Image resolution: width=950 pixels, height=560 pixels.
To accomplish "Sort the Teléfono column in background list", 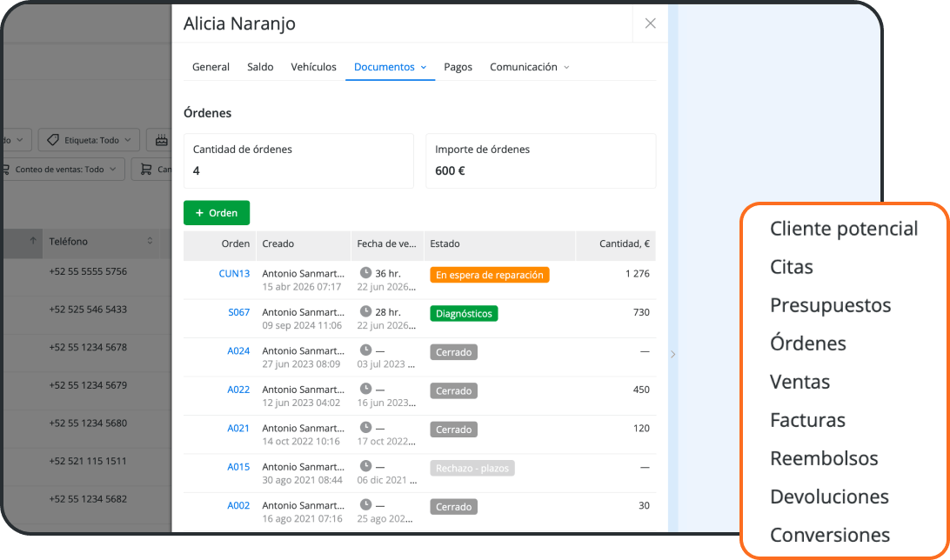I will click(x=150, y=242).
